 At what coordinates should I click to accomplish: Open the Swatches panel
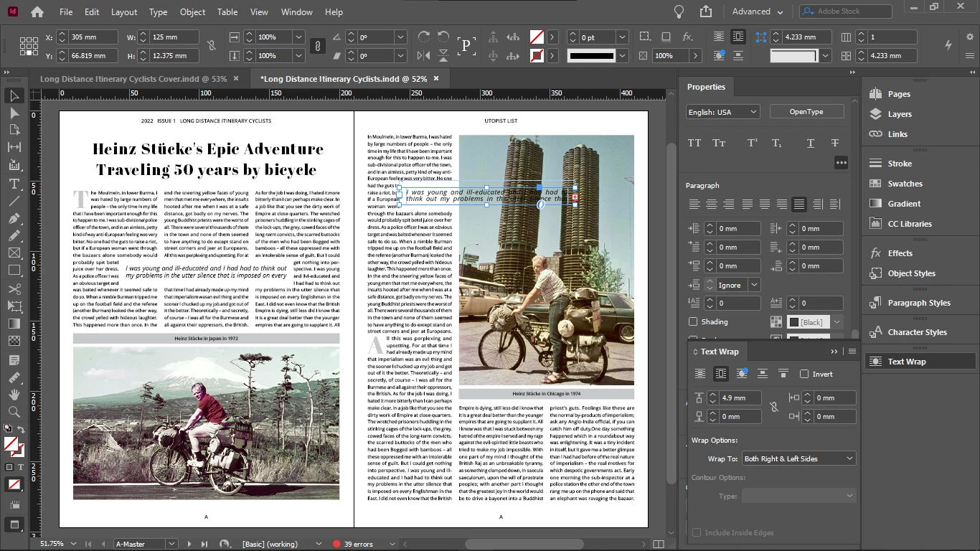click(905, 184)
